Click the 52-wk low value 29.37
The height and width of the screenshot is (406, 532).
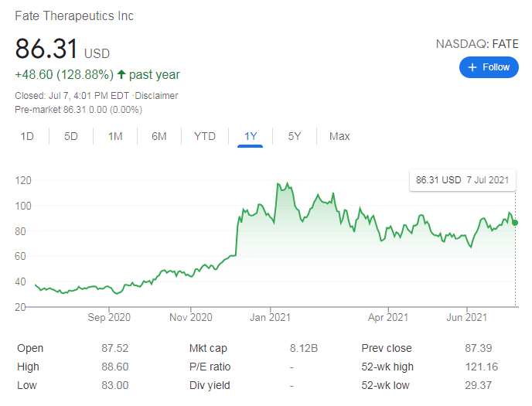[x=479, y=386]
